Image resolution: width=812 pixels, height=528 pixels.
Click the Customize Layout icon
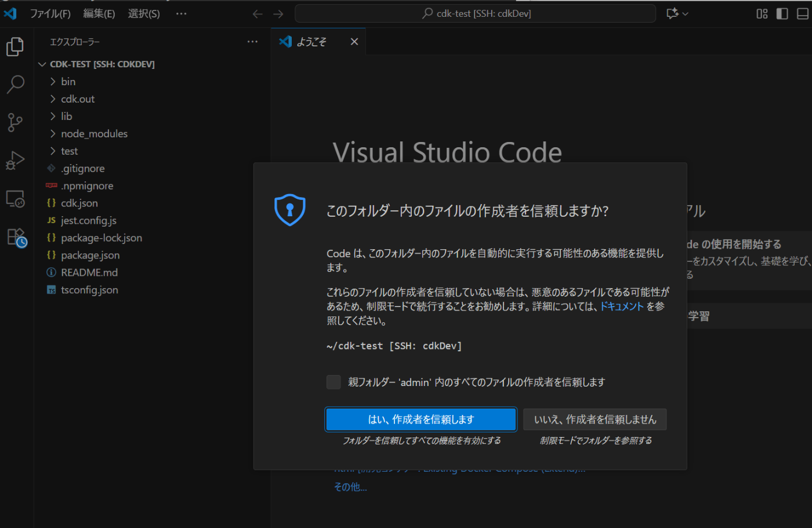pos(762,14)
